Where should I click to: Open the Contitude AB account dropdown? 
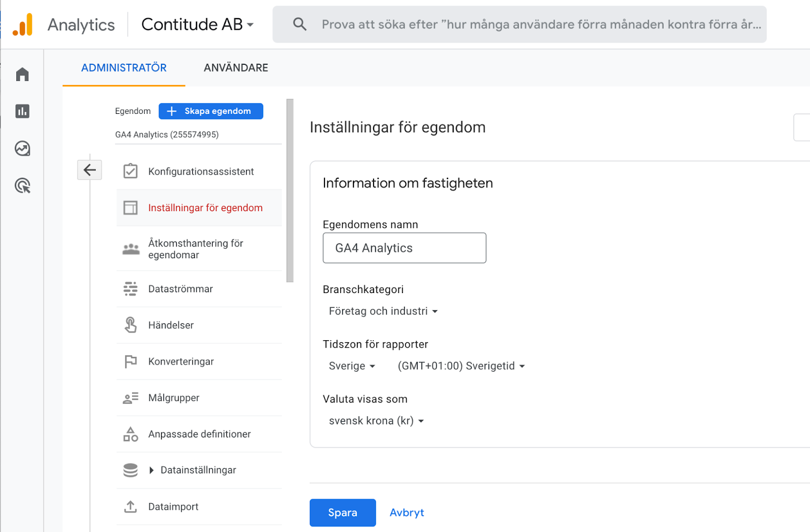click(197, 24)
